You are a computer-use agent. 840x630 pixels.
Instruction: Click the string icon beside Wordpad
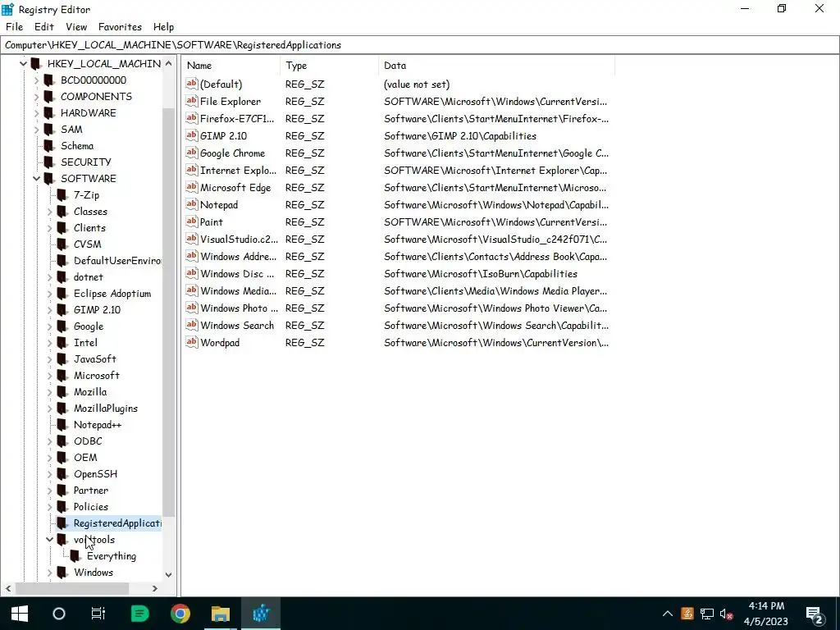[192, 342]
